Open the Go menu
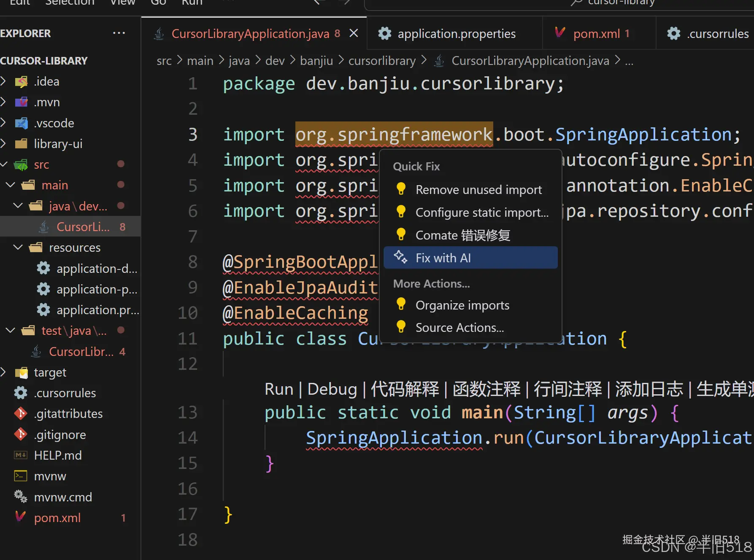Image resolution: width=754 pixels, height=560 pixels. (158, 3)
